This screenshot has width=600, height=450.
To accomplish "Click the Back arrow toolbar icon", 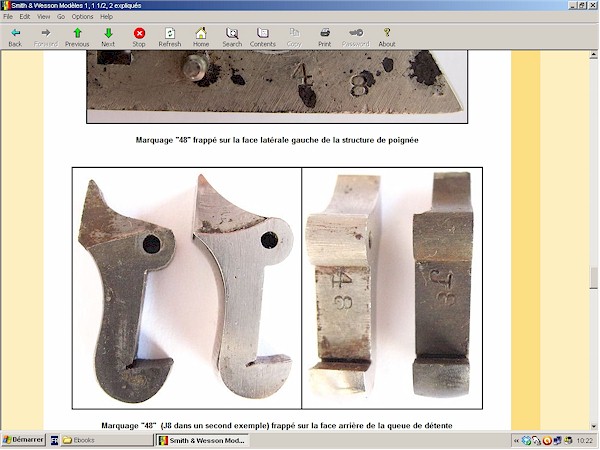I will [15, 37].
